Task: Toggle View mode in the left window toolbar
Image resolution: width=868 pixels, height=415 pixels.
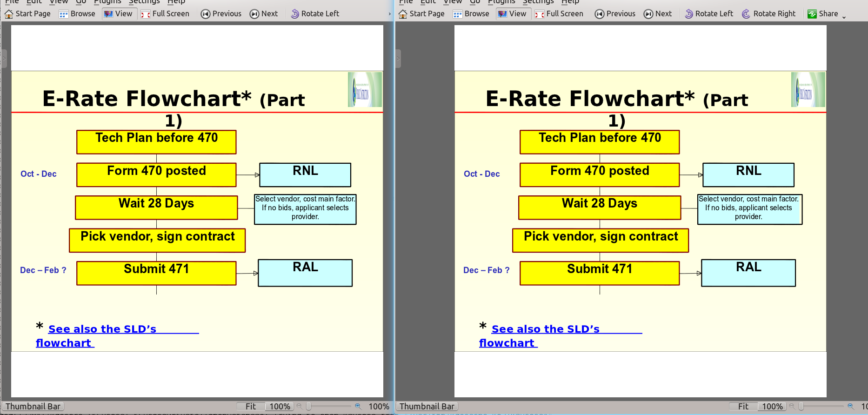Action: (x=119, y=14)
